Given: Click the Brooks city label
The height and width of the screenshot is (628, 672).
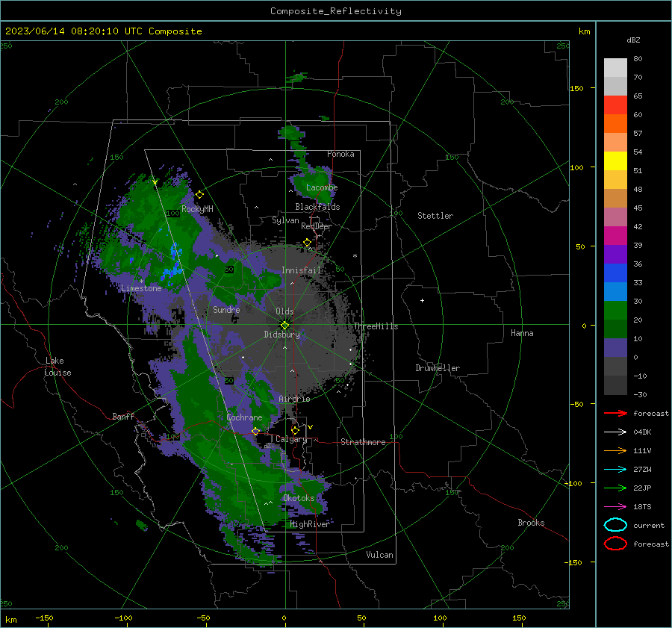Looking at the screenshot, I should pyautogui.click(x=531, y=523).
